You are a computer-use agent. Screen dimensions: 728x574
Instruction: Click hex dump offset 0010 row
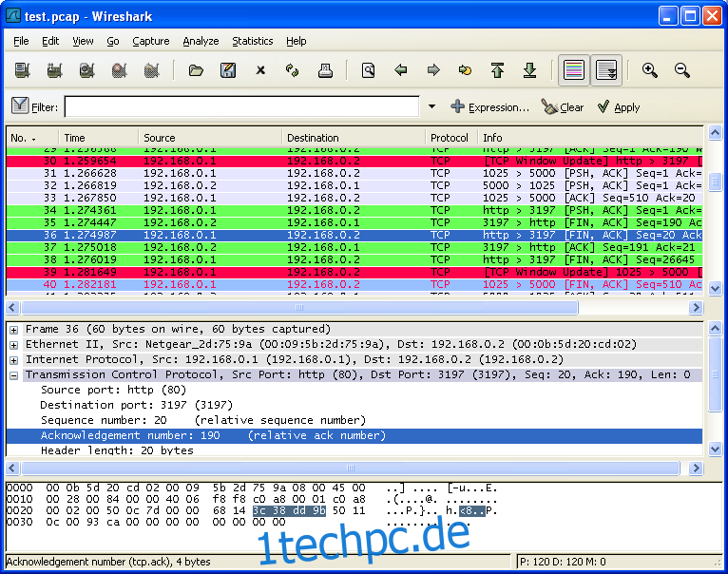(251, 500)
